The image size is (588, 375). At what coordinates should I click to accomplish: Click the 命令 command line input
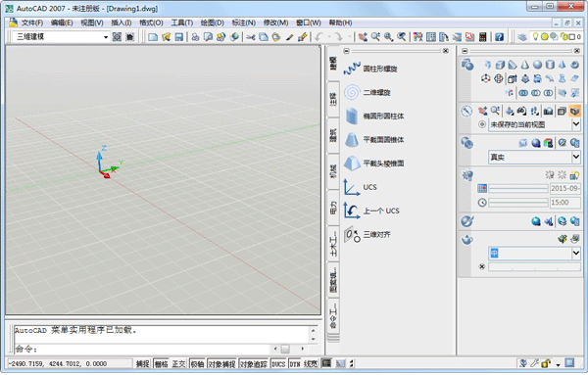pyautogui.click(x=142, y=350)
